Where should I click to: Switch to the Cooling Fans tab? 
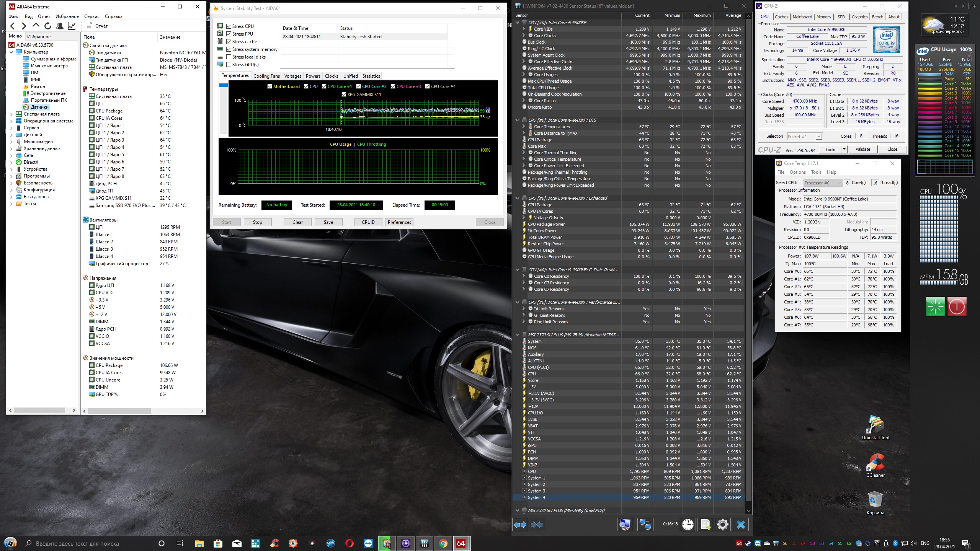(266, 76)
